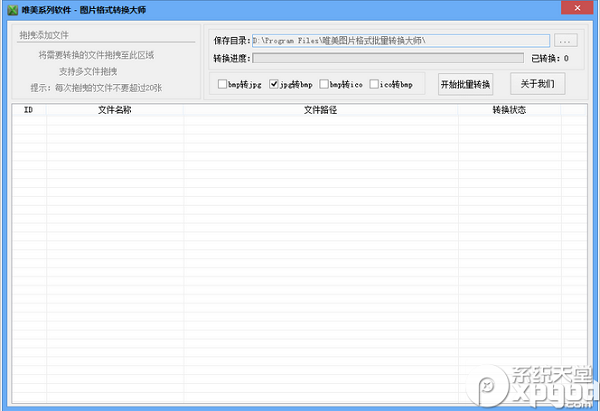The width and height of the screenshot is (600, 411).
Task: Click the app icon in title bar
Action: 11,8
